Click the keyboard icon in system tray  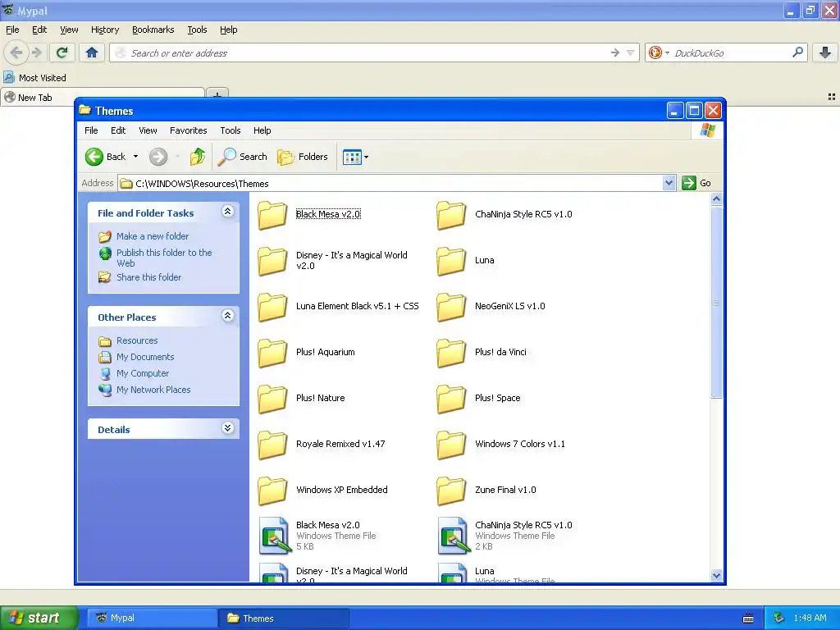coord(748,619)
